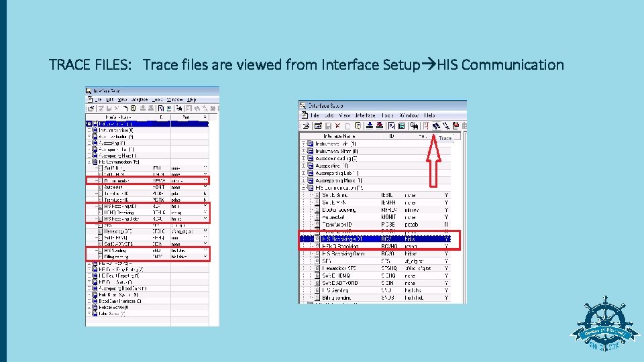Select HIS Receiving Order row in larger window
644x362 pixels.
tap(375, 253)
